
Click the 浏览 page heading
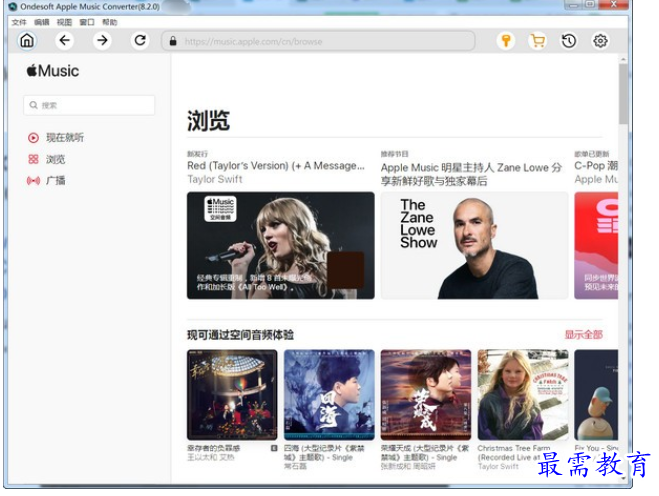pos(208,121)
